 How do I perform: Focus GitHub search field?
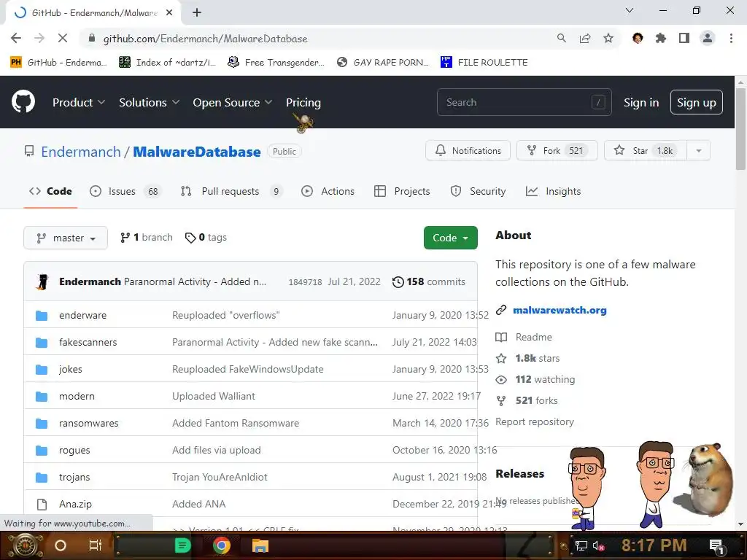tap(524, 102)
